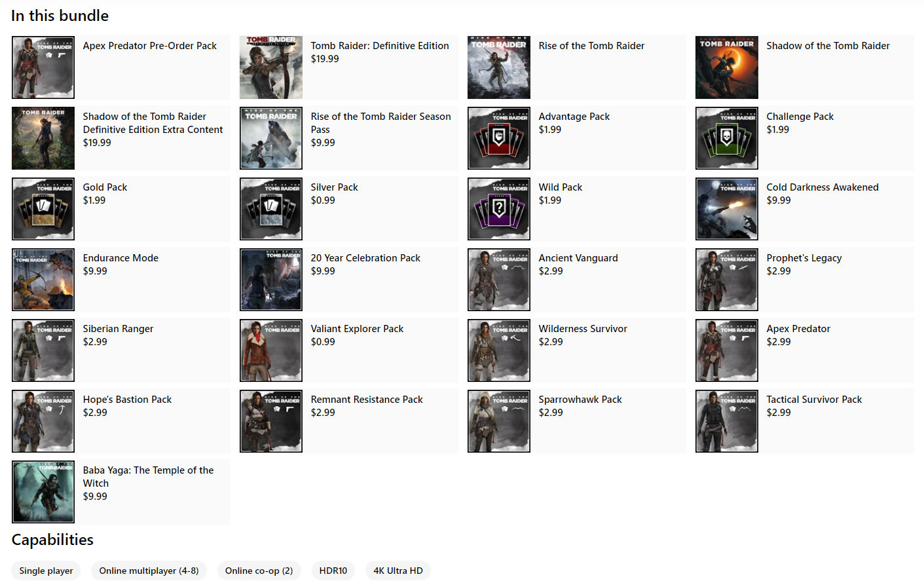This screenshot has width=924, height=583.
Task: Open Tomb Raider: Definitive Edition title link
Action: click(380, 46)
